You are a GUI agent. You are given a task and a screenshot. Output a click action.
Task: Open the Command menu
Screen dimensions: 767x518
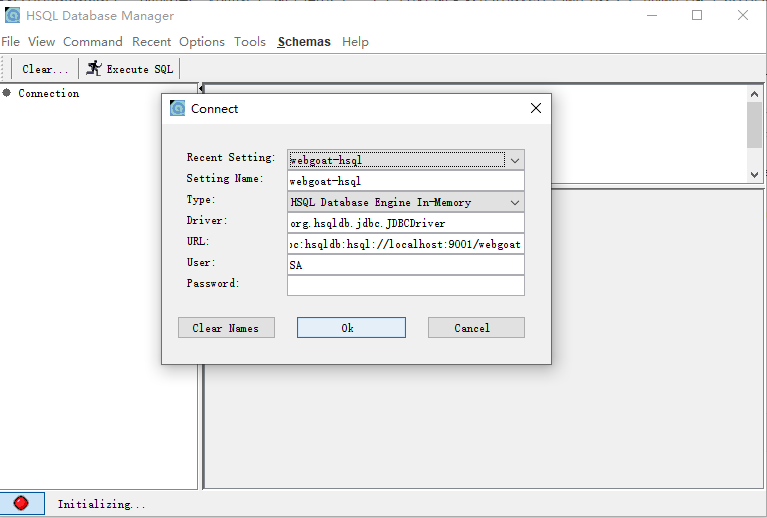tap(92, 42)
